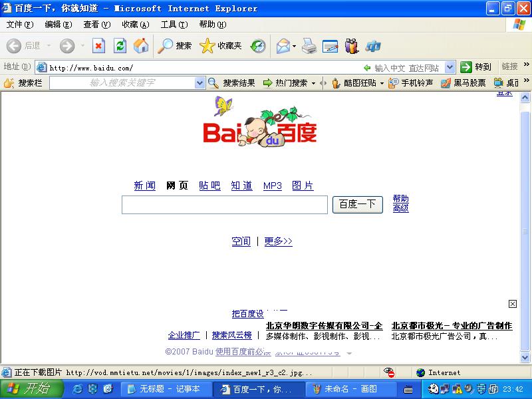The width and height of the screenshot is (532, 399).
Task: Click the privacy eye icon in status bar
Action: [389, 372]
